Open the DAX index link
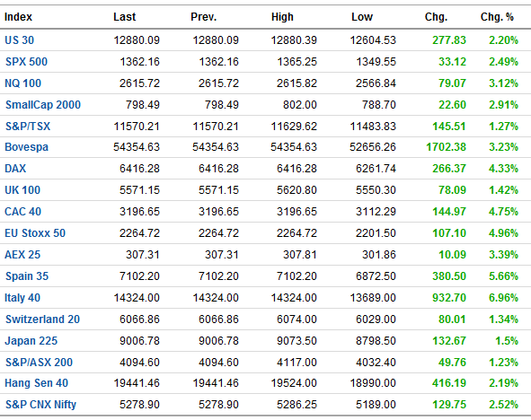Image resolution: width=531 pixels, height=420 pixels. 15,169
